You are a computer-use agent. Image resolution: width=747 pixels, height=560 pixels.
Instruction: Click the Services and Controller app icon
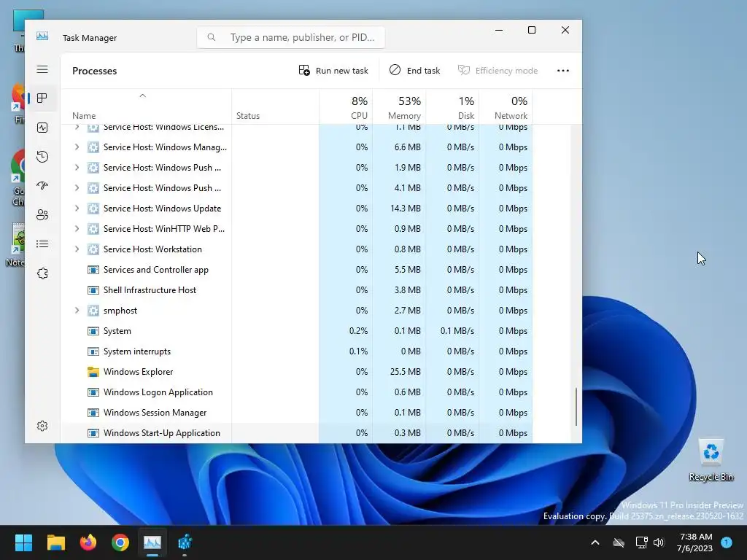93,270
